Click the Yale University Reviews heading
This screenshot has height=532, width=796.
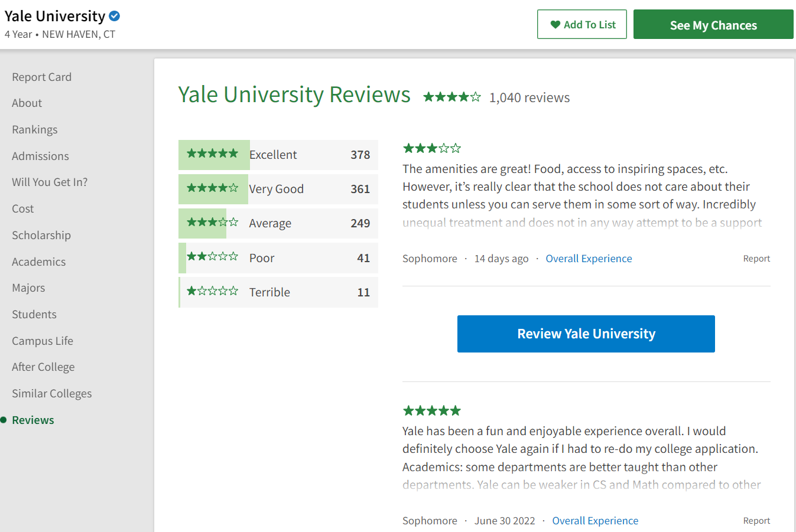pos(294,94)
